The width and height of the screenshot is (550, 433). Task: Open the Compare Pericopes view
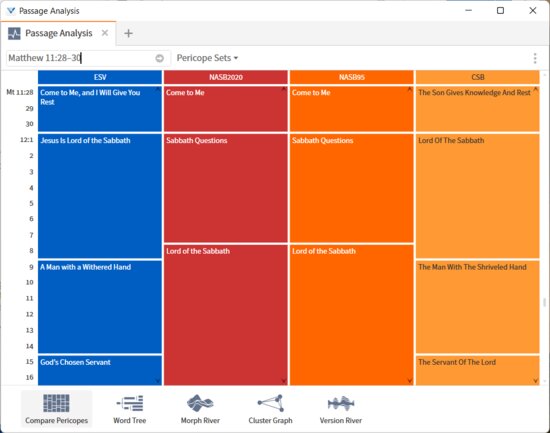[56, 409]
